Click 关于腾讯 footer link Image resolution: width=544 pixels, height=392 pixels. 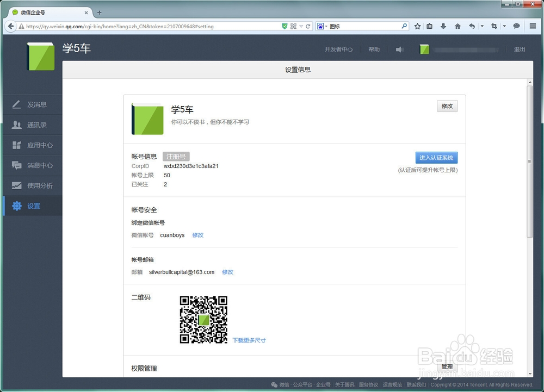[344, 385]
